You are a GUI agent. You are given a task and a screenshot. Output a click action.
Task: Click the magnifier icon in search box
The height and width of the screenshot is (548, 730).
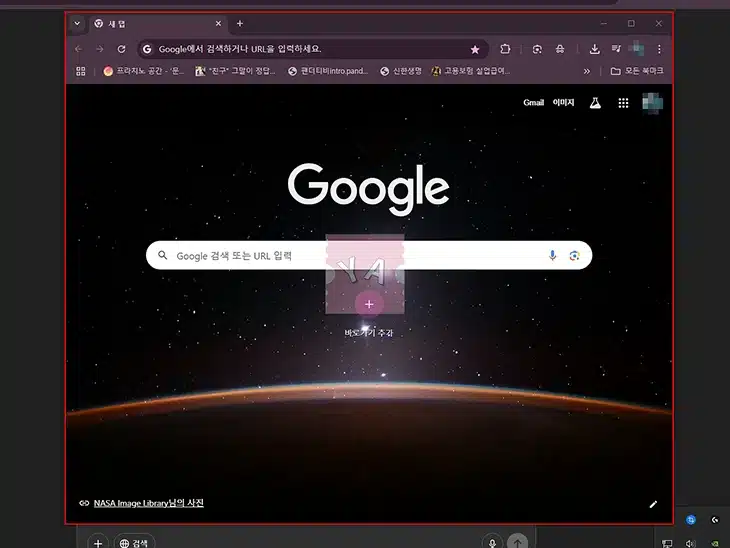pyautogui.click(x=162, y=255)
